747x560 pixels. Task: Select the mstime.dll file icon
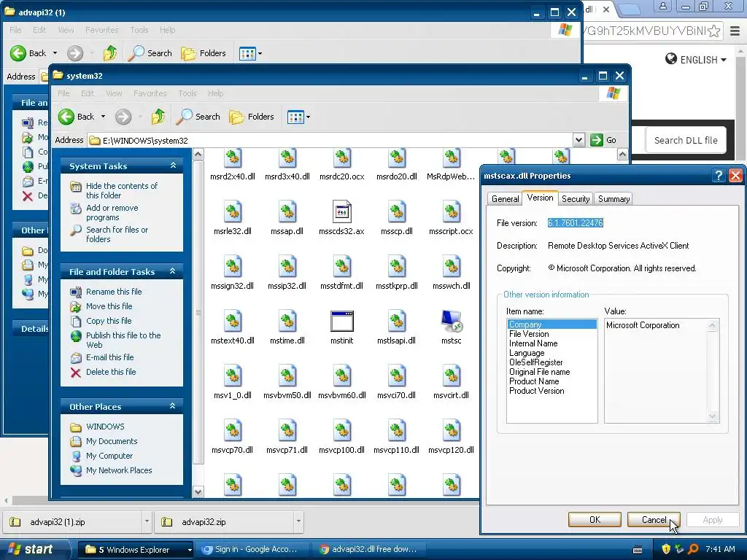point(287,322)
